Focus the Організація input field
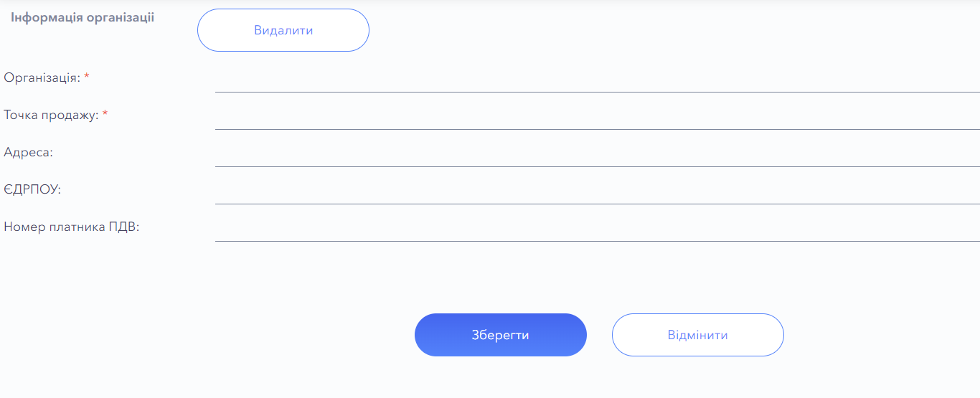The width and height of the screenshot is (980, 398). coord(597,80)
